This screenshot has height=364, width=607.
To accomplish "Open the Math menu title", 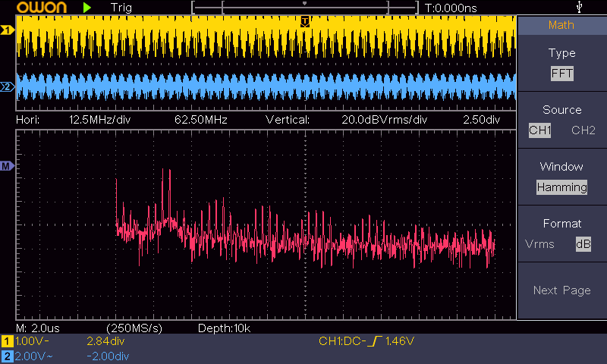I will [561, 25].
